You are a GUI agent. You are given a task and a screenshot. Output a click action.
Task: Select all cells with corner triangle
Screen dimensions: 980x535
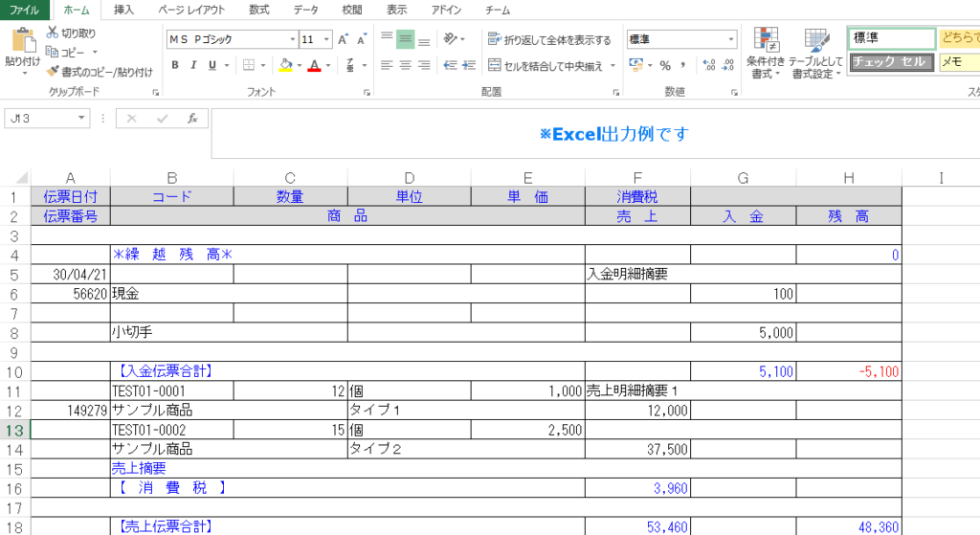21,177
